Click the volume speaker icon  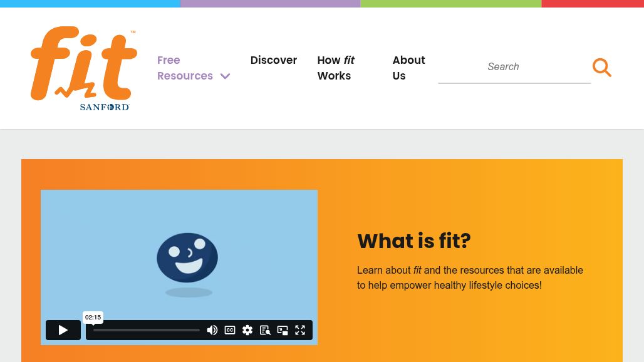pyautogui.click(x=212, y=330)
